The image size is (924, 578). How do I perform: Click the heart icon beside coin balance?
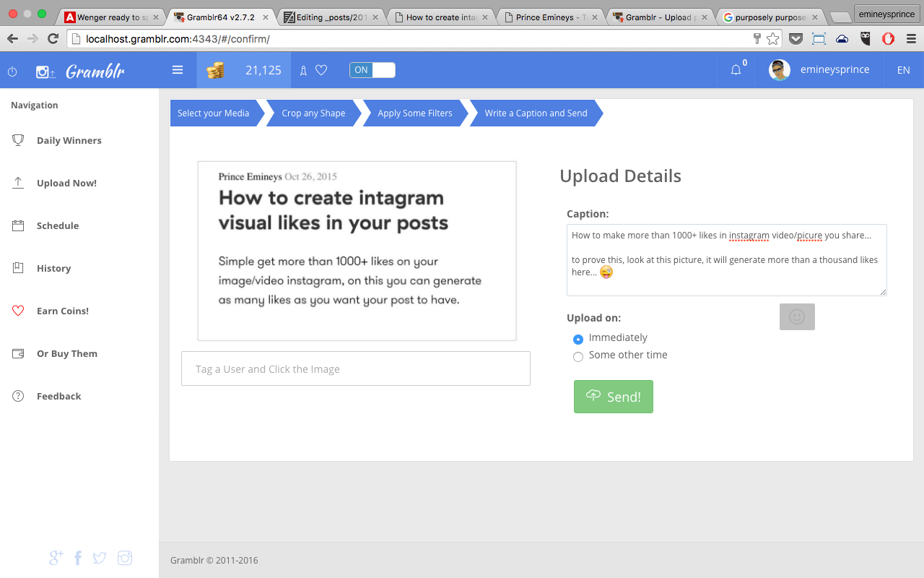321,70
